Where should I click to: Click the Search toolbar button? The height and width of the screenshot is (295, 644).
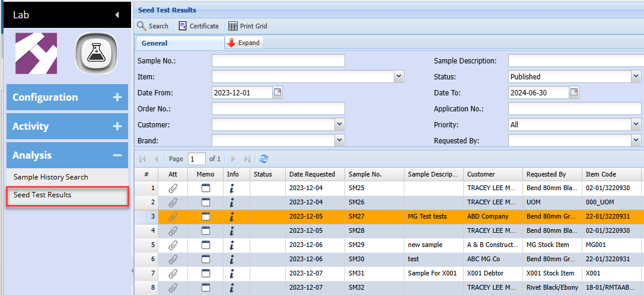tap(153, 26)
